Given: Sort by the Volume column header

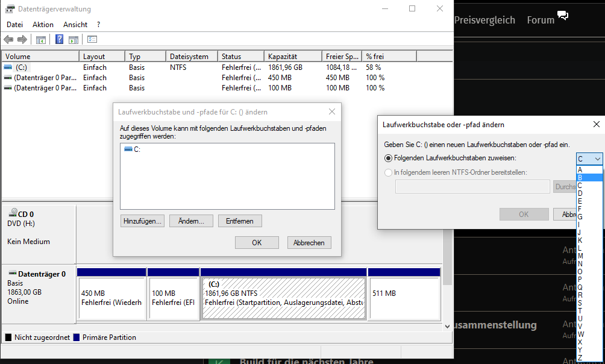Looking at the screenshot, I should (x=40, y=57).
